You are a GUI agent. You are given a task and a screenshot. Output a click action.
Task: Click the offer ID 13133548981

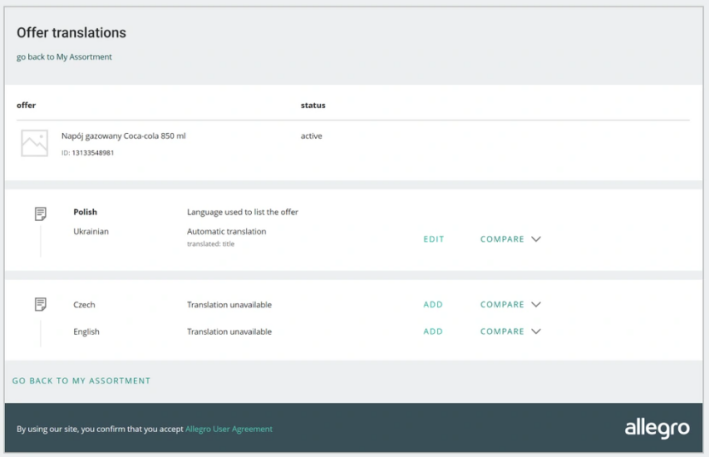coord(93,153)
